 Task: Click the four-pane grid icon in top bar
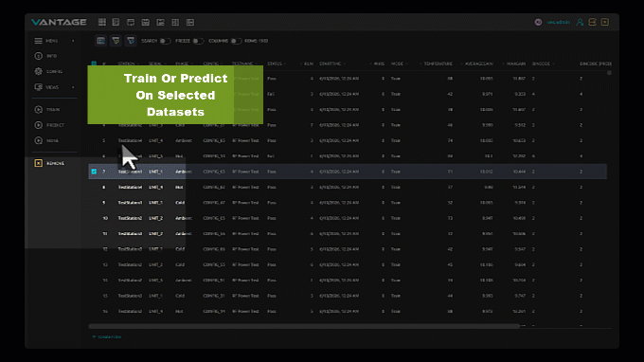tap(175, 22)
